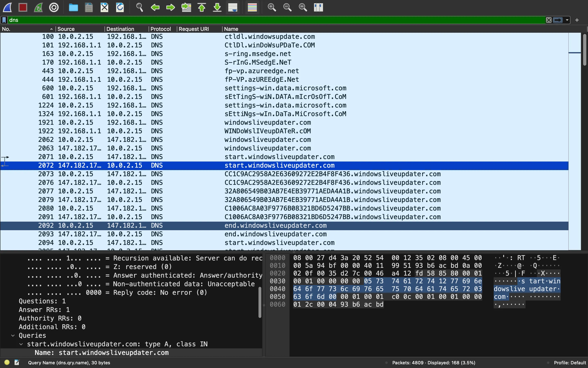Screen dimensions: 588x368
Task: Start capture with the shark fin icon
Action: coord(7,8)
